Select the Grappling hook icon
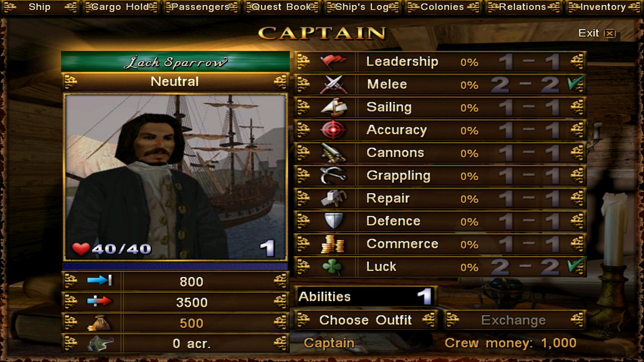The height and width of the screenshot is (362, 644). click(333, 176)
